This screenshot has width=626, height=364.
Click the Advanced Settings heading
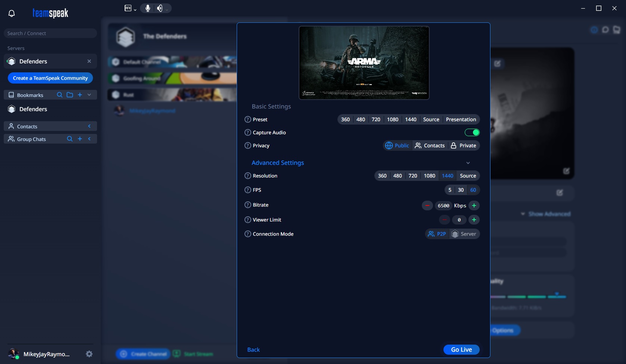(x=278, y=163)
